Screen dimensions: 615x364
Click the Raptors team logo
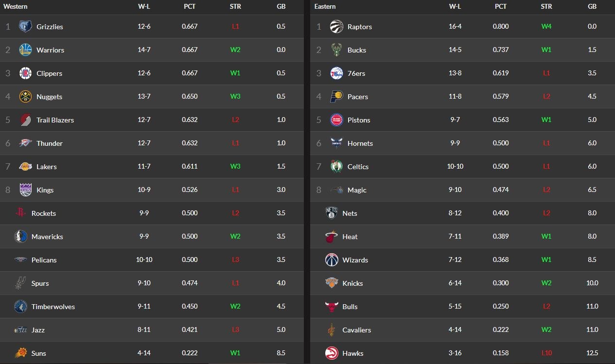coord(336,27)
